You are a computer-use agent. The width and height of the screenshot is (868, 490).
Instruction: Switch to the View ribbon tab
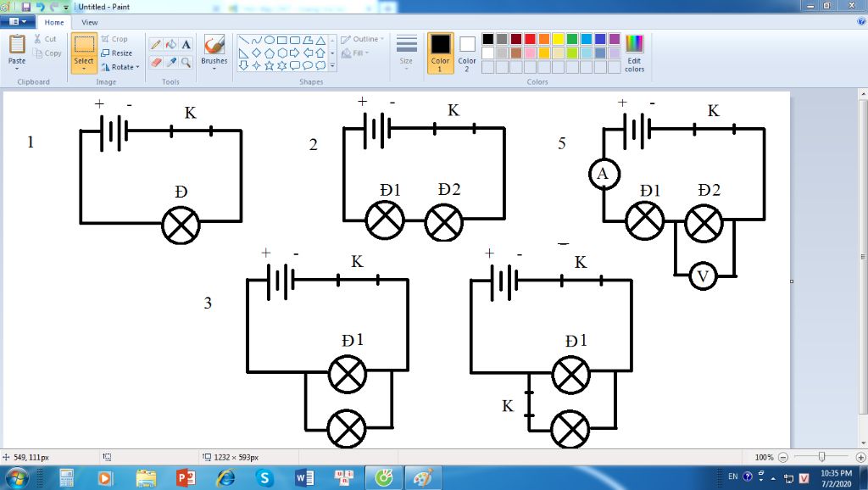[90, 22]
